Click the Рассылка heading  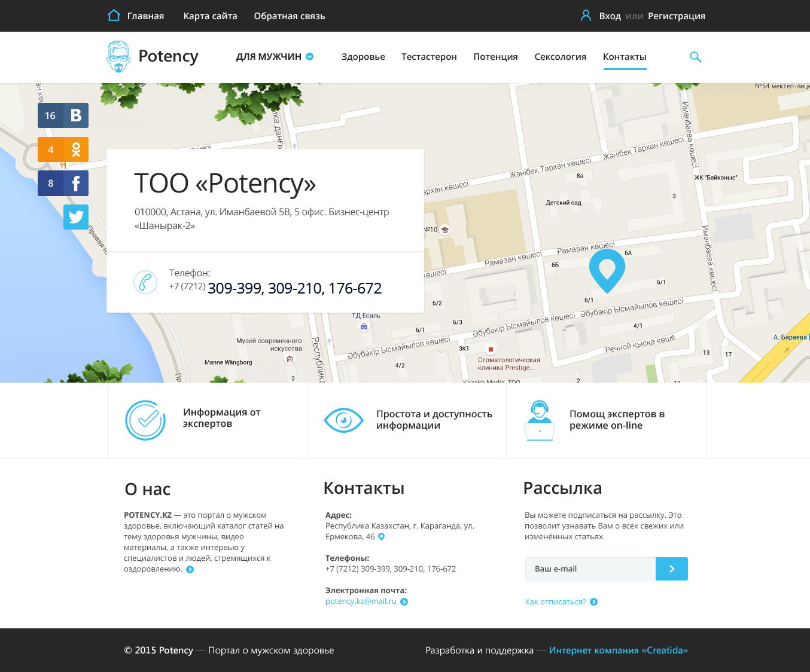(562, 488)
